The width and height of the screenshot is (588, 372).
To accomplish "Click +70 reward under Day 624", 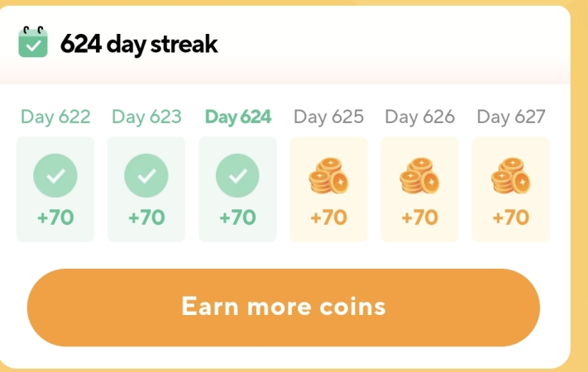I will coord(237,217).
